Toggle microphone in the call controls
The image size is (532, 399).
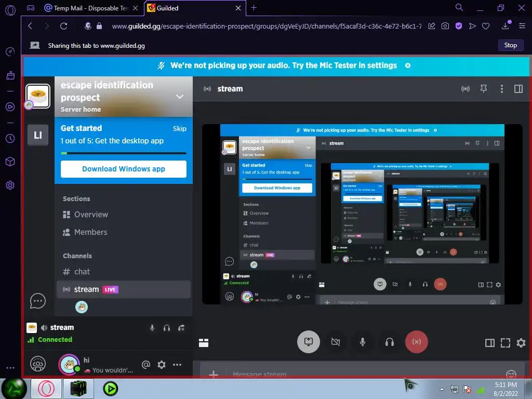pos(362,342)
